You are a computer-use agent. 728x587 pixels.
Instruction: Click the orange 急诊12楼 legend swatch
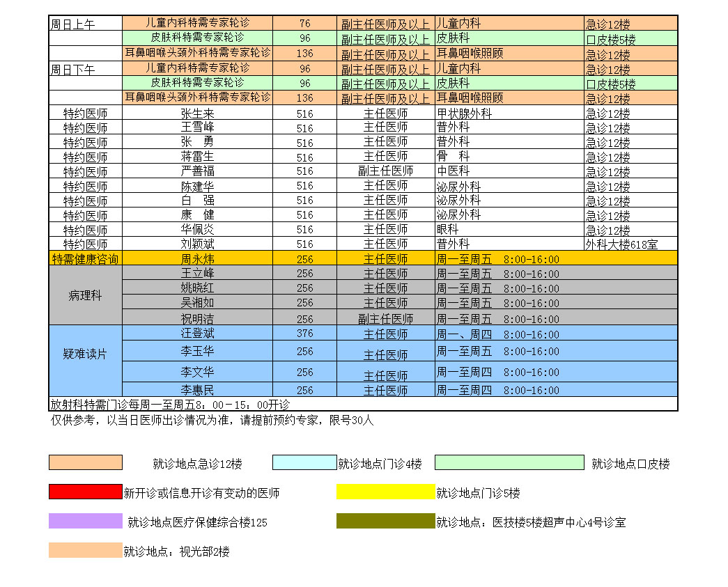(x=86, y=462)
